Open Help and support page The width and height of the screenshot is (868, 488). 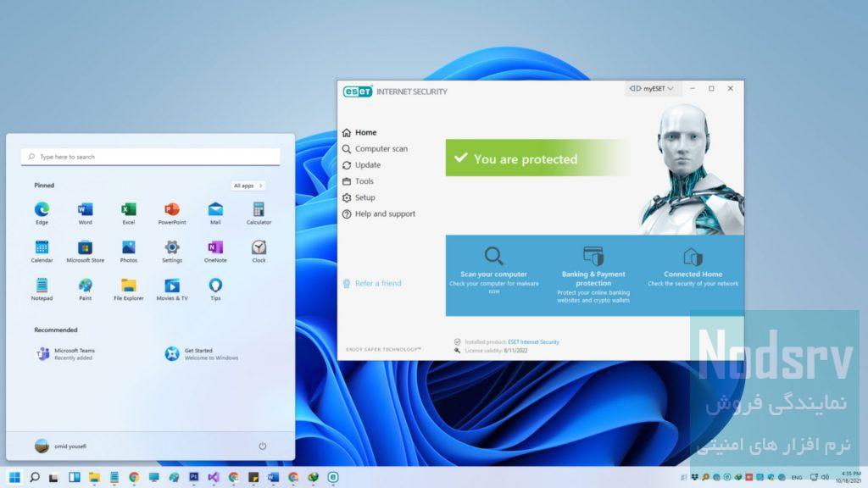(385, 214)
